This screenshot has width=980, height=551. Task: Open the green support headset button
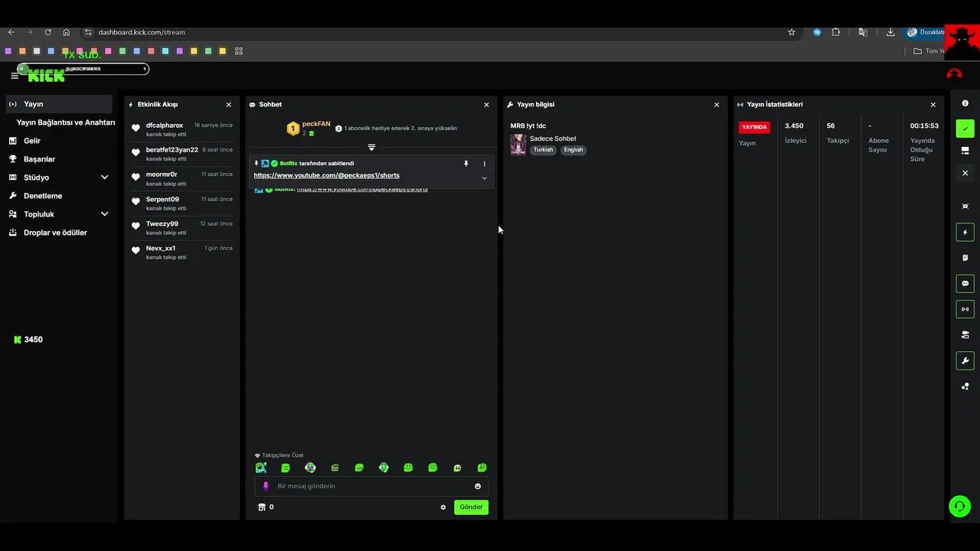tap(959, 506)
